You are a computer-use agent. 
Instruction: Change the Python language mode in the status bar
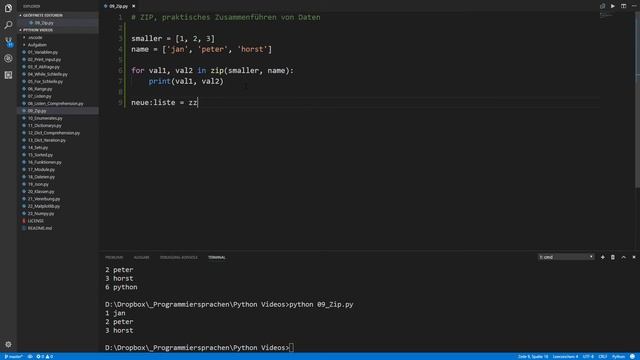point(618,356)
